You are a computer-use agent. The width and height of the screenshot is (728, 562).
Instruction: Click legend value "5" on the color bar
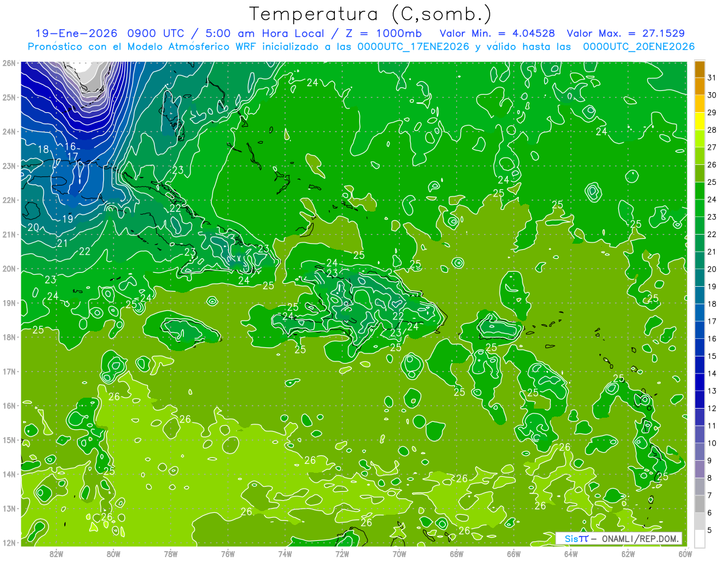[710, 530]
